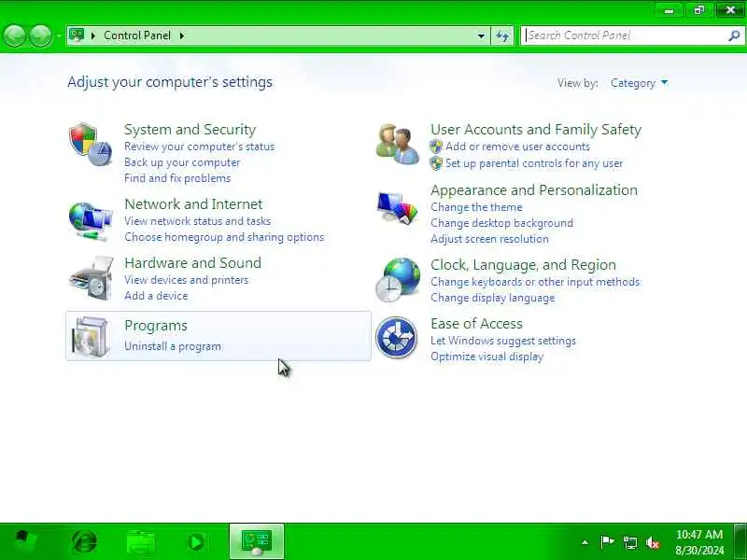Click the muted volume speaker tray icon
Viewport: 747px width, 560px height.
pyautogui.click(x=653, y=542)
